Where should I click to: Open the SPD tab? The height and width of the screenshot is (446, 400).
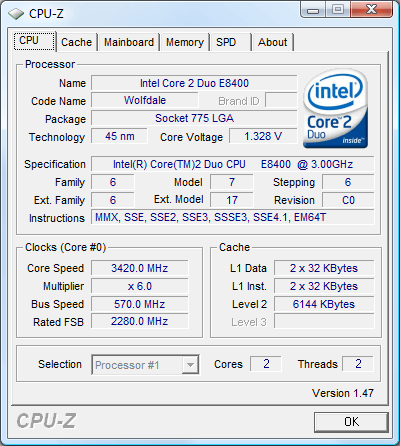pos(230,42)
